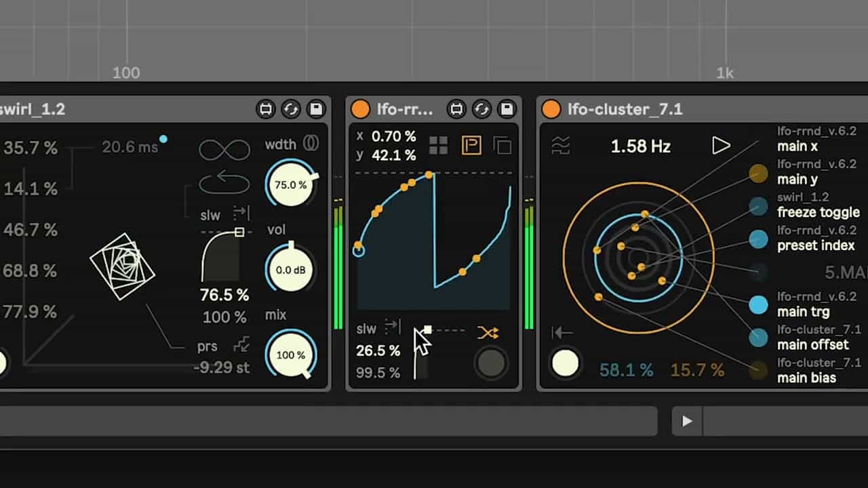The image size is (868, 488).
Task: Click the hot-swap arrows icon on lfo-rrnd
Action: coord(481,109)
